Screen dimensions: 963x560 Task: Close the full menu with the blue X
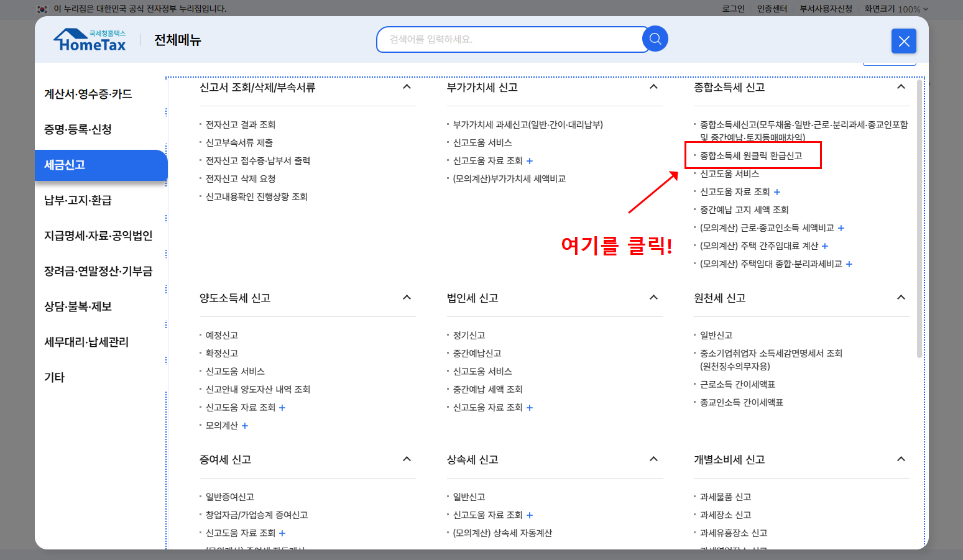903,41
